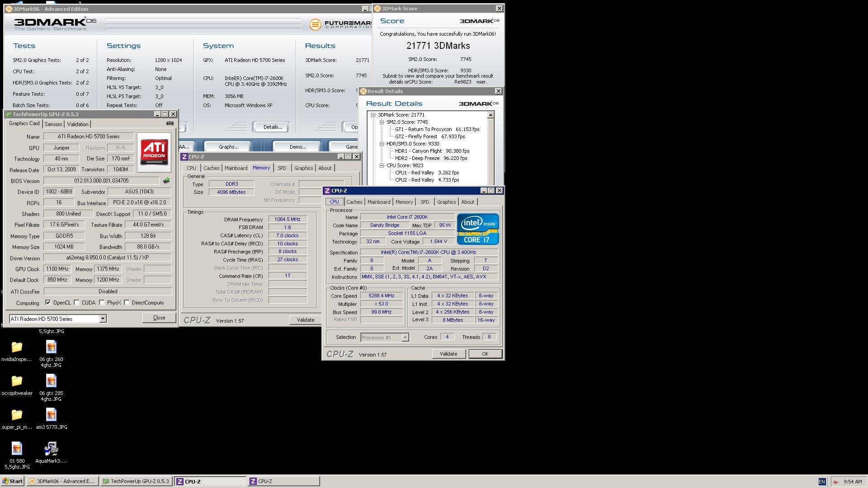The height and width of the screenshot is (488, 868).
Task: Switch to the first CPU-Z taskbar button
Action: 210,481
